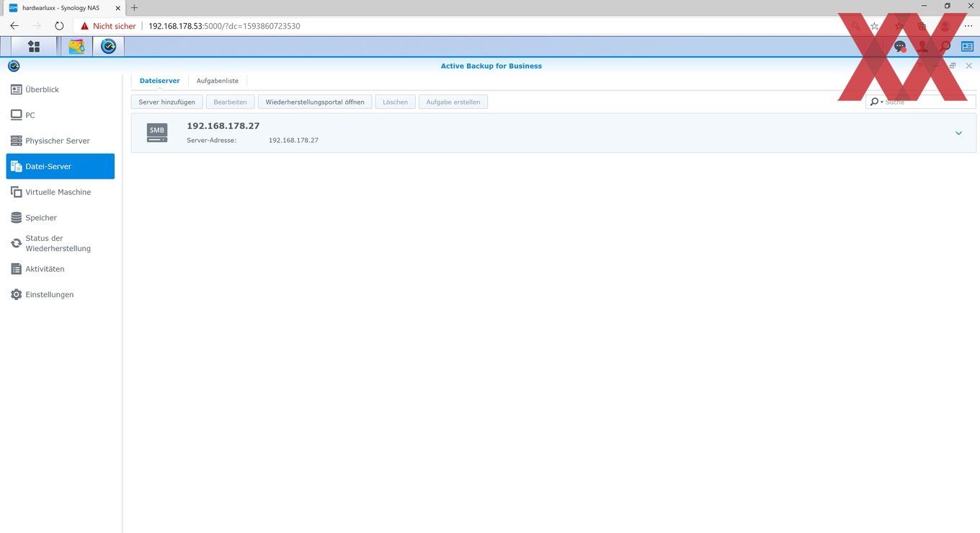Click the SMB server icon for 192.168.178.27
Image resolution: width=980 pixels, height=533 pixels.
click(x=157, y=133)
